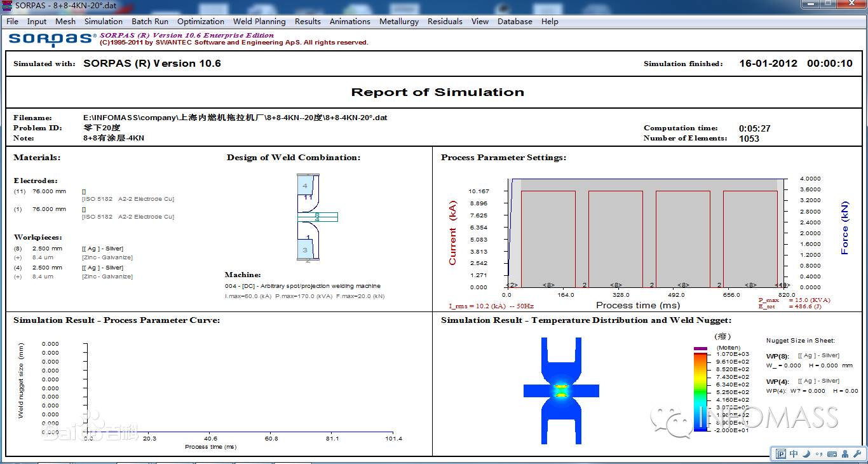Screen dimensions: 868x464
Task: Click the 'I_rms = 10.2 (kA) -- 50Hz' label
Action: (491, 306)
